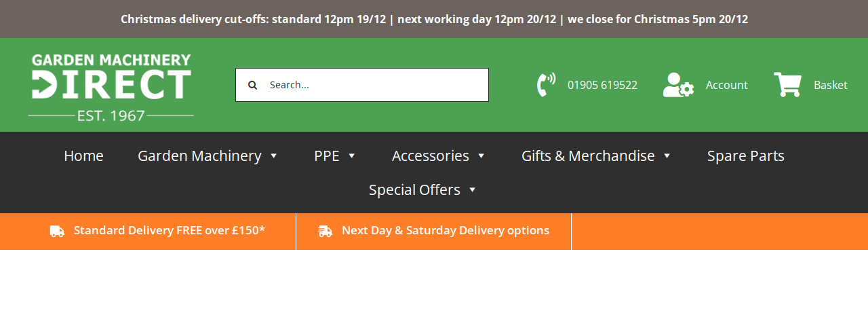The image size is (868, 326).
Task: Expand the Gifts & Merchandise dropdown arrow
Action: (x=667, y=156)
